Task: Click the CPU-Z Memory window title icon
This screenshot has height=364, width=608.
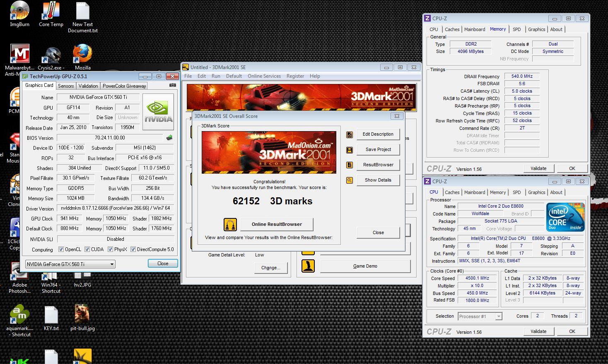Action: (427, 19)
